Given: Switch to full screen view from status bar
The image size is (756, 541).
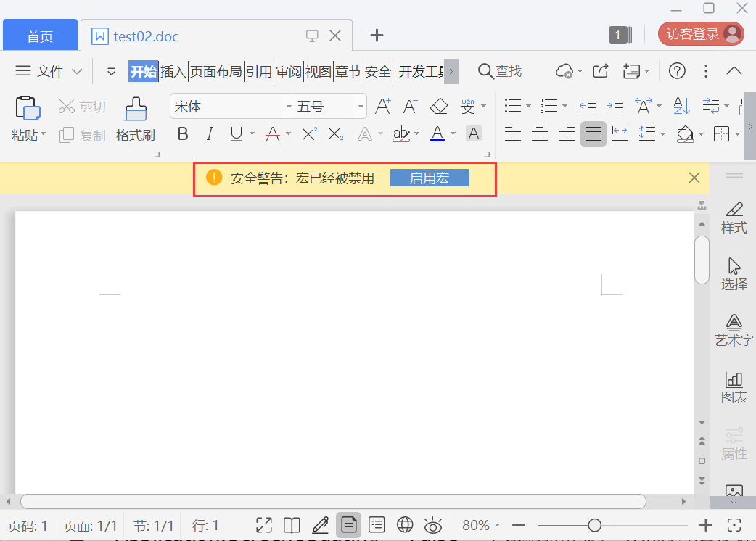Looking at the screenshot, I should pos(264,524).
